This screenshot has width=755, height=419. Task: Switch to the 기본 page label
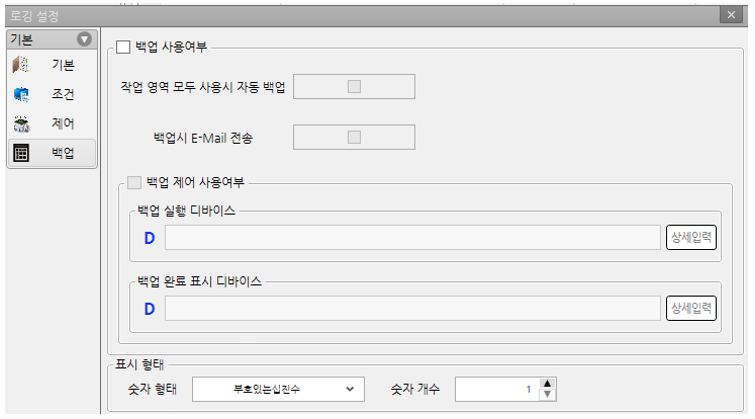coord(63,65)
